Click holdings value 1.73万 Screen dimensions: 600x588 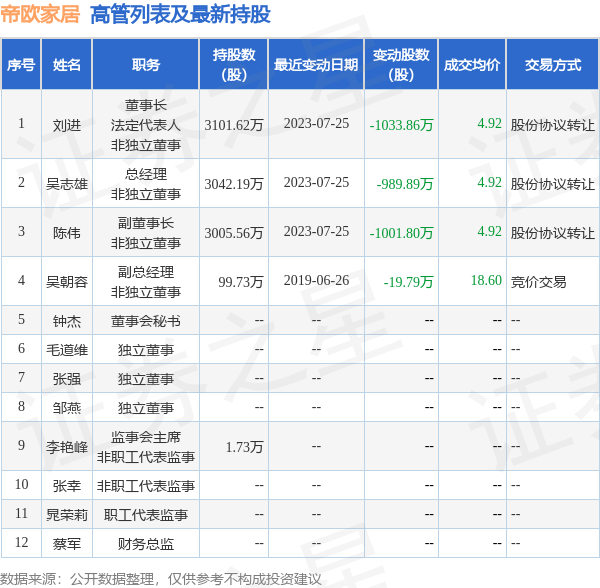tap(245, 447)
